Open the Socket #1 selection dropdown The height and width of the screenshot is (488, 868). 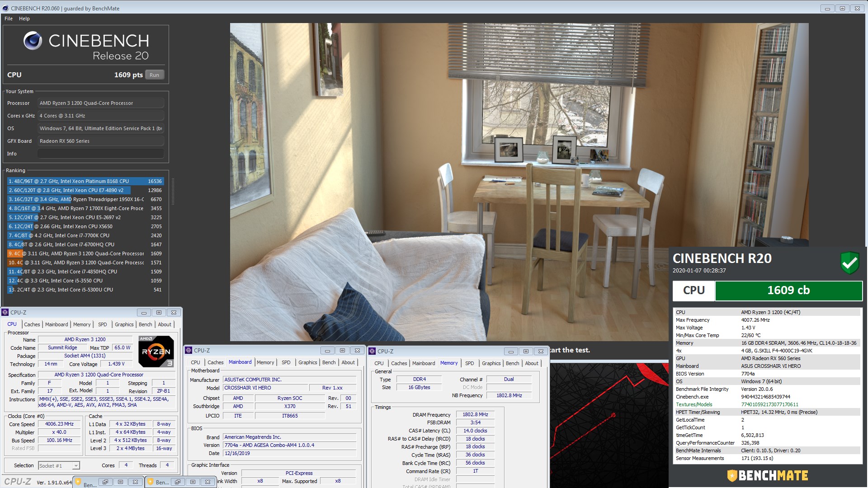(x=76, y=465)
